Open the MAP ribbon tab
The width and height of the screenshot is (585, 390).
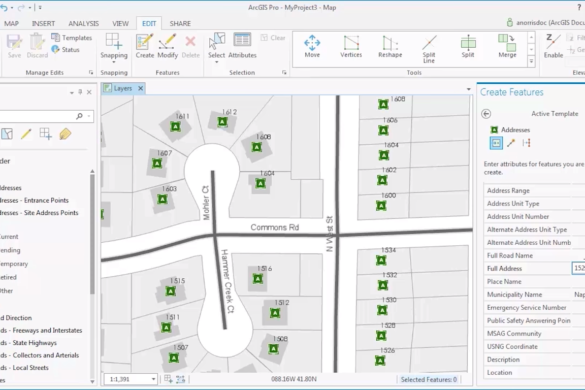11,24
